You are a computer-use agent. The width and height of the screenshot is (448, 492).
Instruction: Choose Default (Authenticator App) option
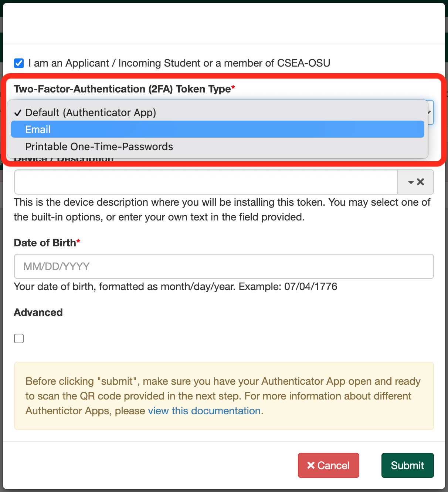click(x=91, y=112)
